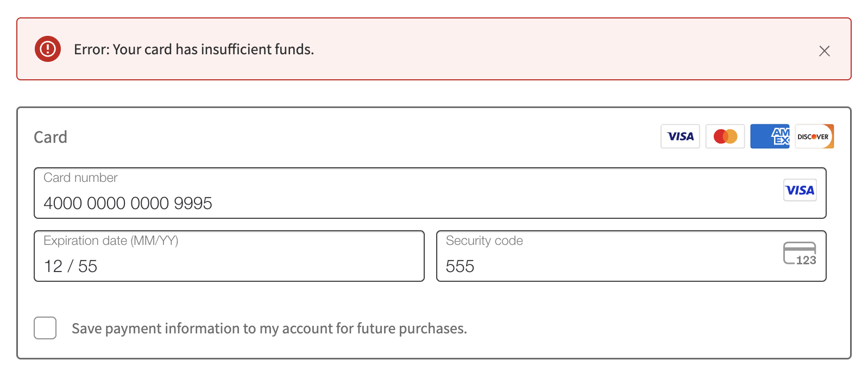Click the Discover card logo
The height and width of the screenshot is (379, 868).
click(814, 136)
